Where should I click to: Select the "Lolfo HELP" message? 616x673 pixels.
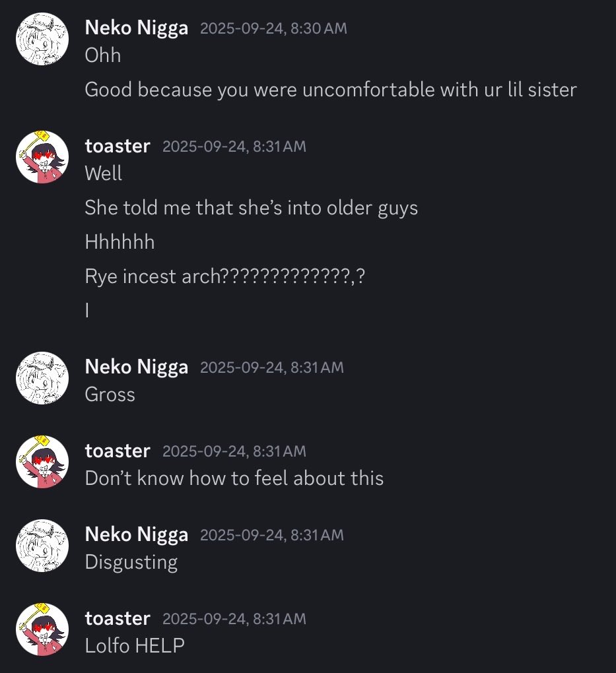[134, 645]
